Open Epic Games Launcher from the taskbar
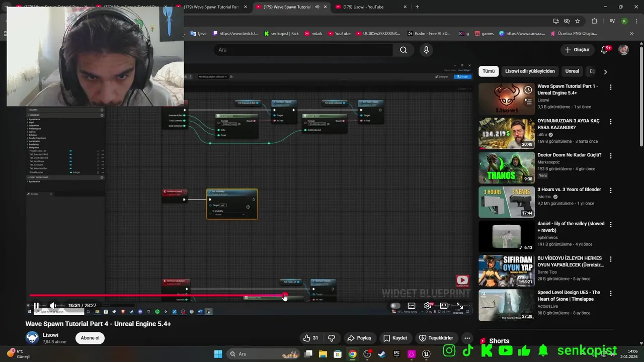The image size is (644, 362). [396, 354]
